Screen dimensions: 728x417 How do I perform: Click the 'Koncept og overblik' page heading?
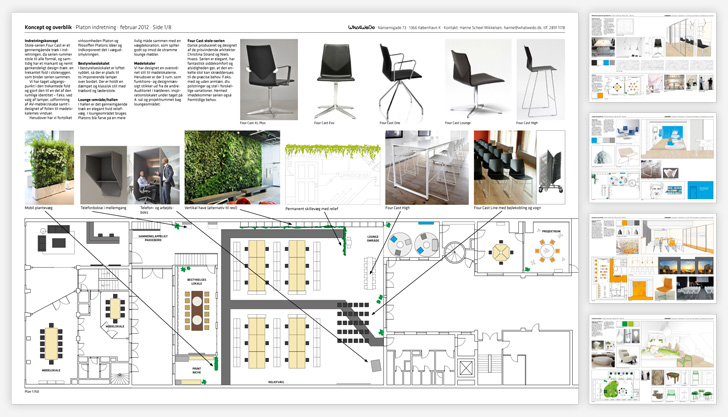click(x=48, y=27)
